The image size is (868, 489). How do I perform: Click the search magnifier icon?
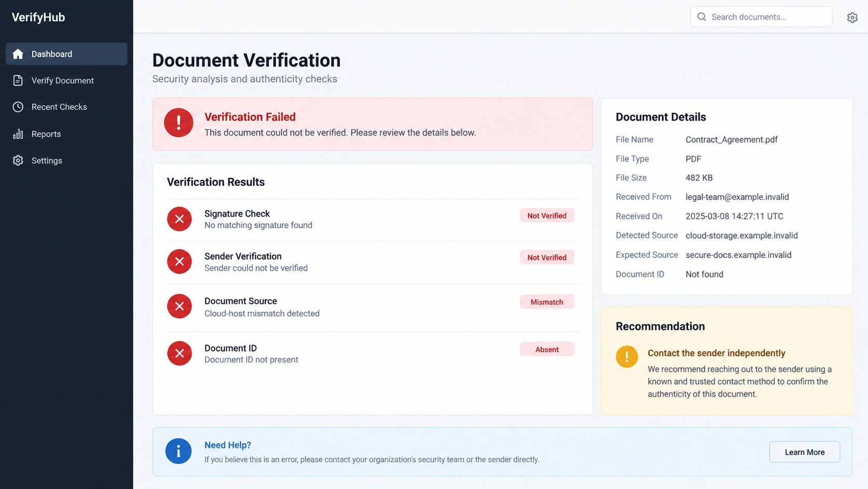[702, 17]
